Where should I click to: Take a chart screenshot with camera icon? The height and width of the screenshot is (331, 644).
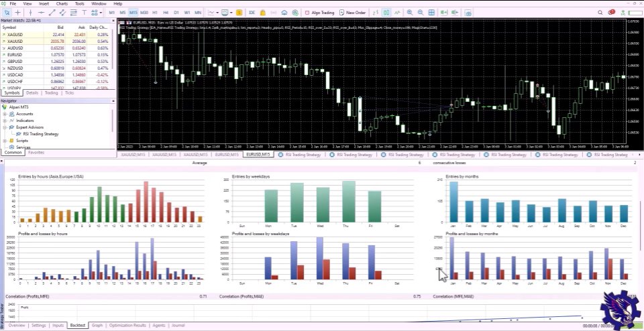coord(468,13)
